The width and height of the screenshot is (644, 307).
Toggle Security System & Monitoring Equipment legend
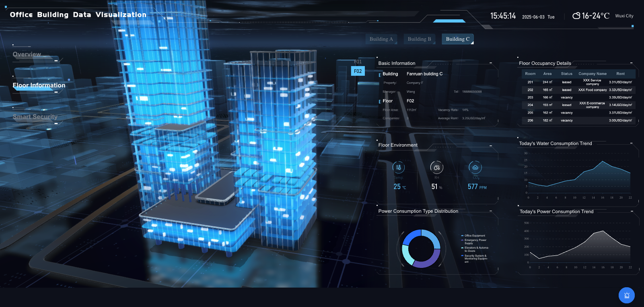click(x=475, y=259)
